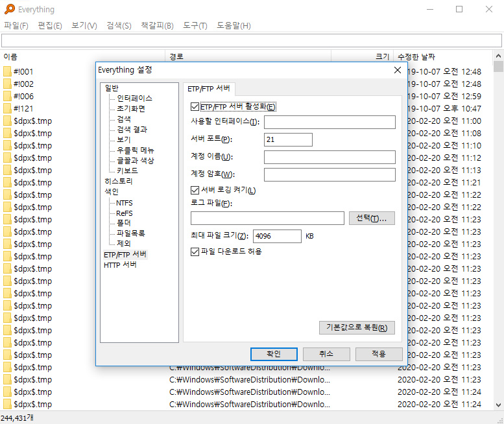
Task: Open the 검색(S) menu
Action: coord(119,25)
